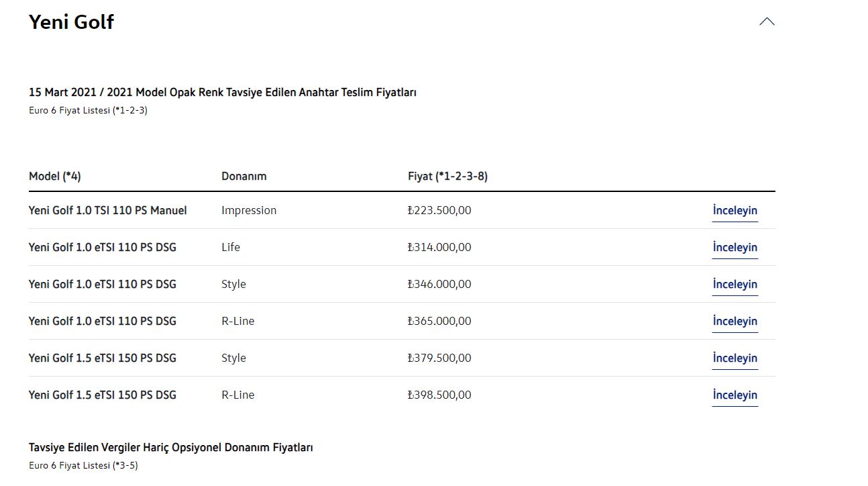Click price ₺398.500,00
868x486 pixels.
click(439, 395)
